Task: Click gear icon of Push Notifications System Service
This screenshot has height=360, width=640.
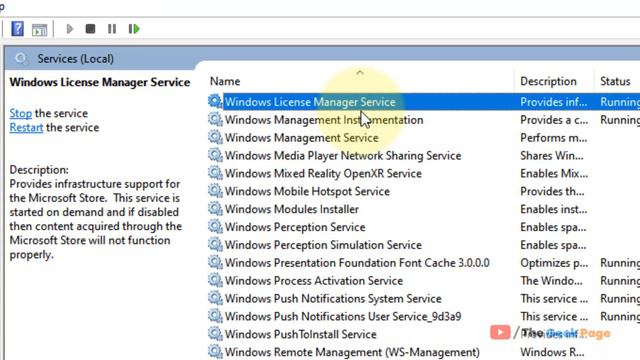Action: click(x=215, y=298)
